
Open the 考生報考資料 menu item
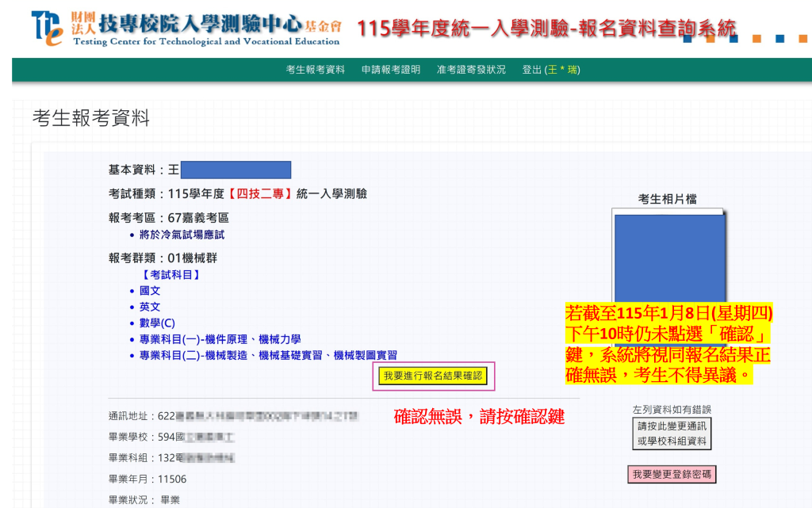point(315,70)
